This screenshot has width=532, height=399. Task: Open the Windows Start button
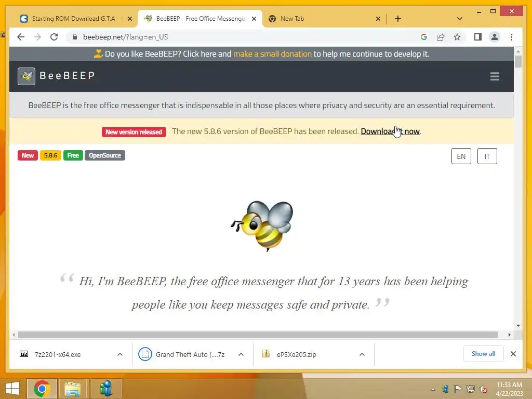click(x=12, y=389)
